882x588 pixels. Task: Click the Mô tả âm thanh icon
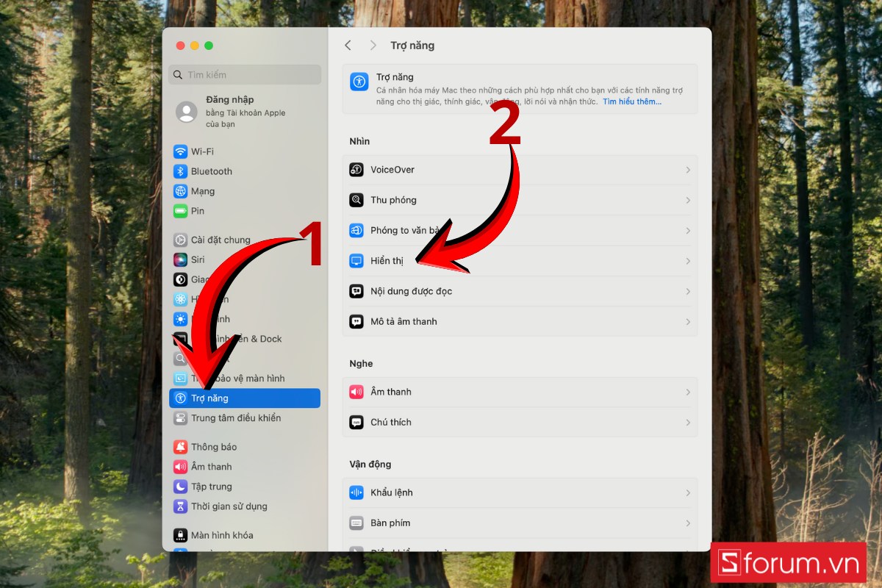coord(356,321)
